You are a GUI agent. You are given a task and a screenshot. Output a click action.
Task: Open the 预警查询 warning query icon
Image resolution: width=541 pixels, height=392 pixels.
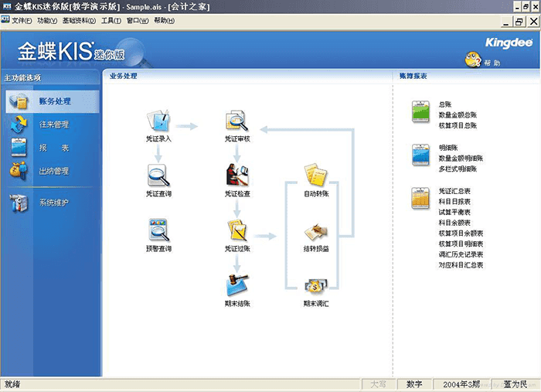click(x=158, y=230)
